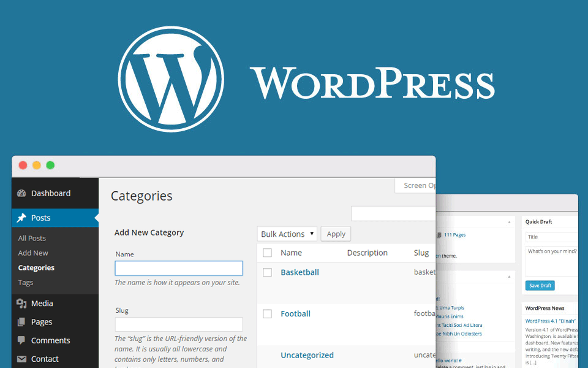This screenshot has height=368, width=588.
Task: Click the Posts pushpin icon
Action: (22, 217)
